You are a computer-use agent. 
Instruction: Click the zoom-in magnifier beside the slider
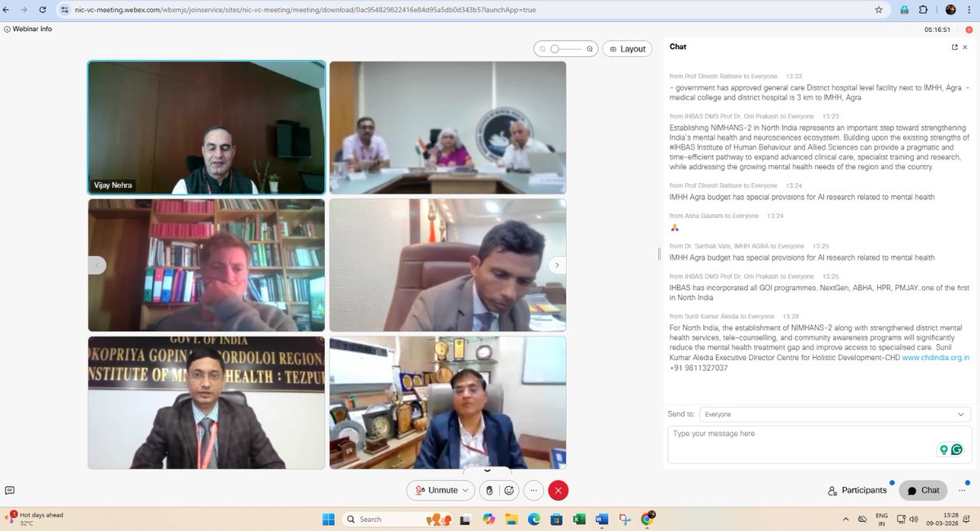[x=590, y=49]
